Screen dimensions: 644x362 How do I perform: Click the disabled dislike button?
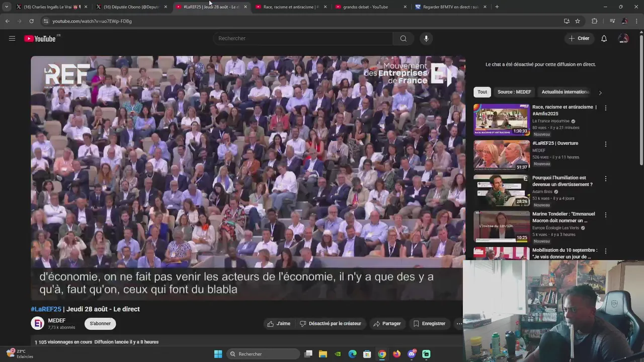tap(331, 324)
